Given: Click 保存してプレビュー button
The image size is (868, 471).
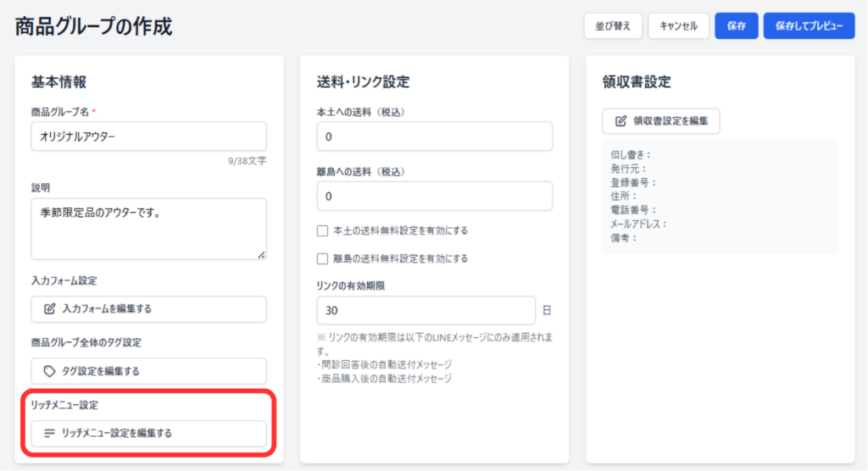Looking at the screenshot, I should click(809, 26).
